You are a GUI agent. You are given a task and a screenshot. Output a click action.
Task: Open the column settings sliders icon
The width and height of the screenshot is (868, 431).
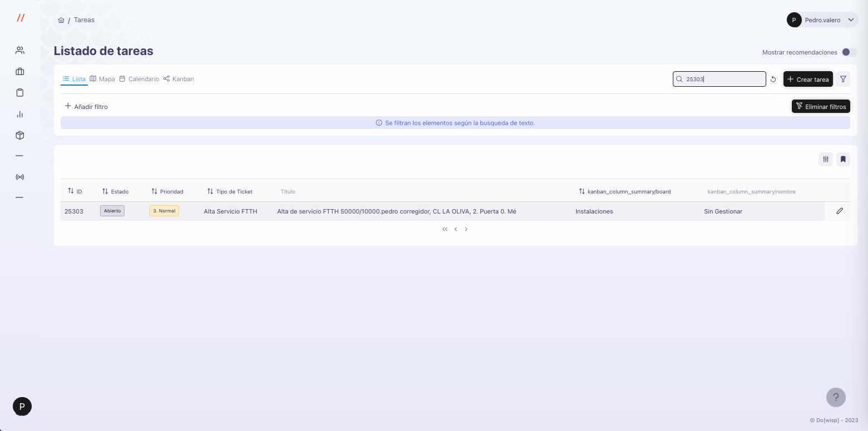tap(826, 160)
